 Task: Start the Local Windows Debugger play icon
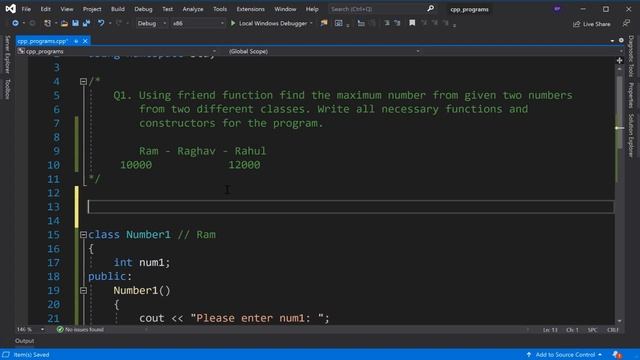coord(233,24)
